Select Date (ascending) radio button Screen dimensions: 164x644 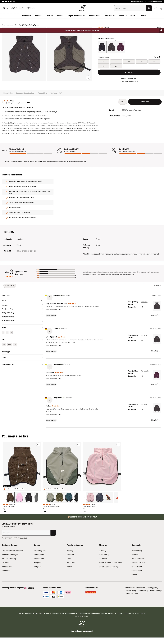coord(42,309)
